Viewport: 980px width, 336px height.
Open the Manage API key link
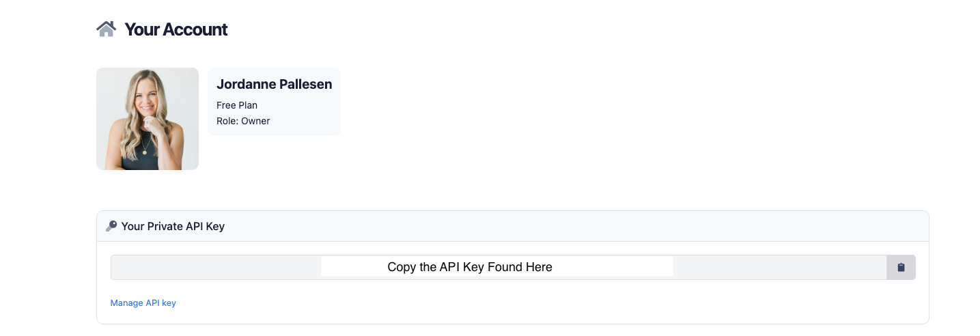143,303
